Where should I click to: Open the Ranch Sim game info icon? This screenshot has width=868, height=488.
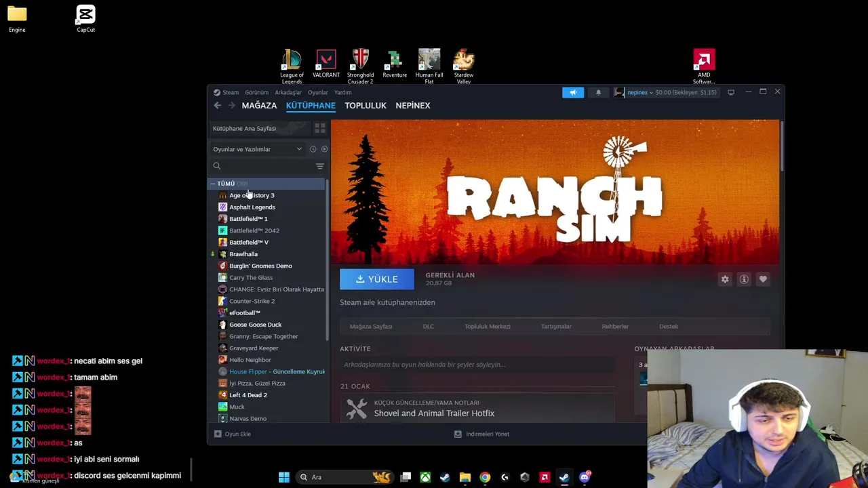[744, 279]
